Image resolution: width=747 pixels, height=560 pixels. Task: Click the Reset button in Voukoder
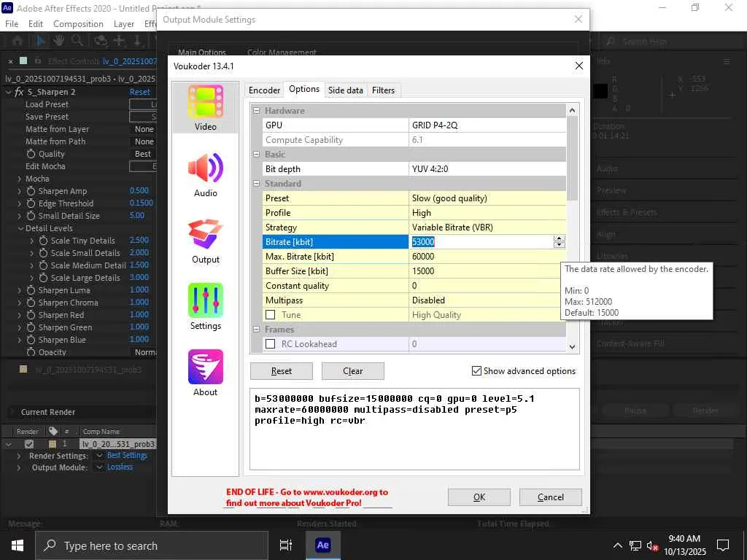point(282,371)
